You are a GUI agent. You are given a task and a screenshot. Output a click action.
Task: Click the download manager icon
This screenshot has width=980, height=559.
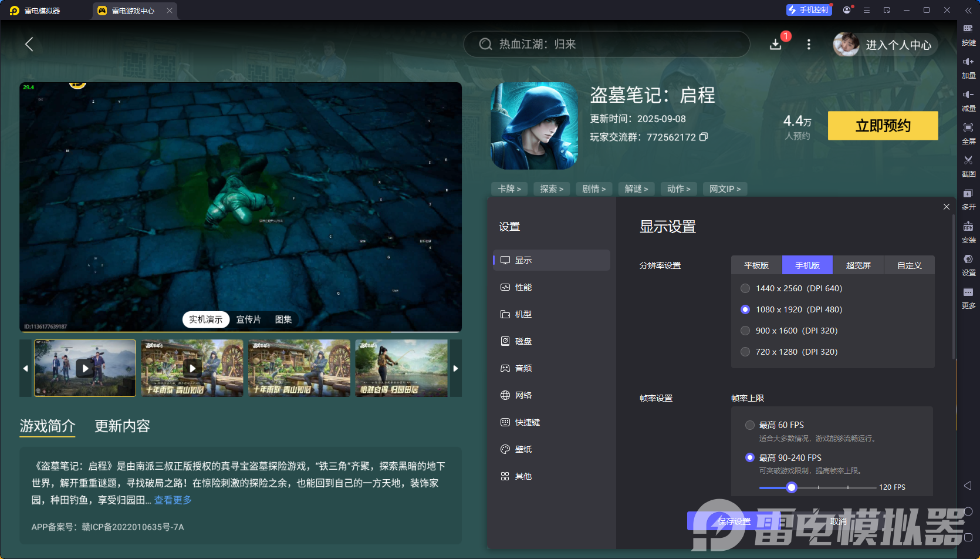coord(776,44)
